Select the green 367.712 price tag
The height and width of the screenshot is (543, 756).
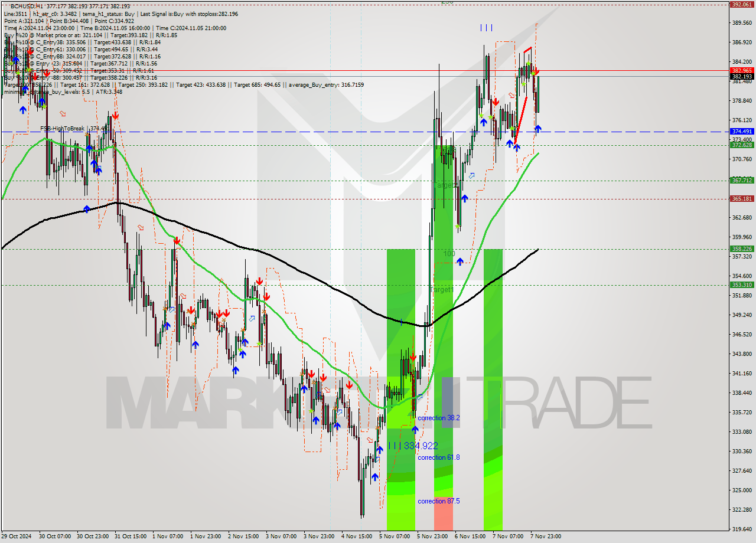point(742,180)
